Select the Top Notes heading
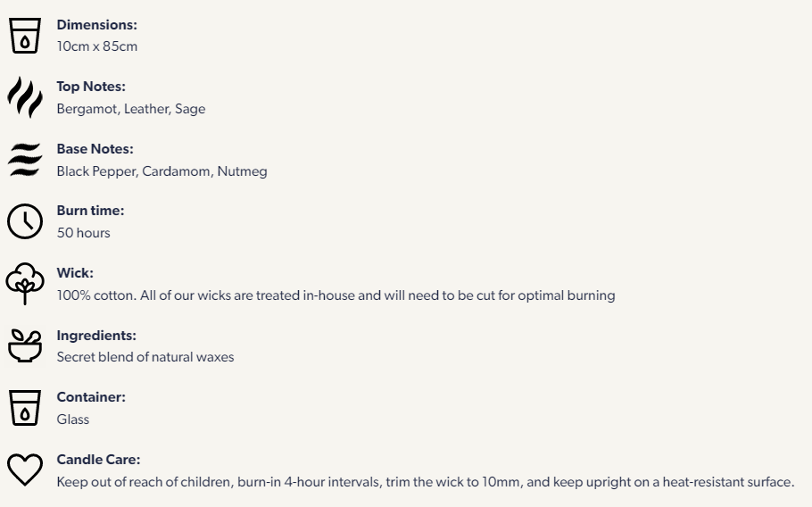 click(91, 87)
